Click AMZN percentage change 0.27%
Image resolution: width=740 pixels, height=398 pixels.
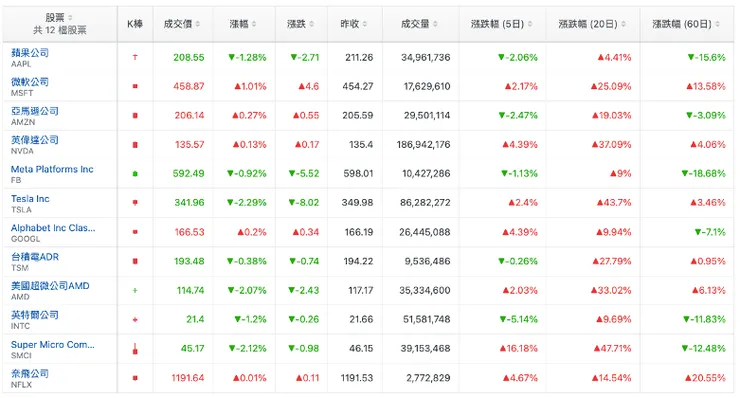249,115
